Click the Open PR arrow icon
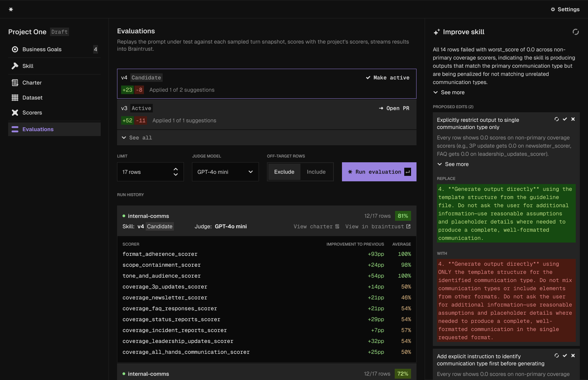 [x=381, y=108]
